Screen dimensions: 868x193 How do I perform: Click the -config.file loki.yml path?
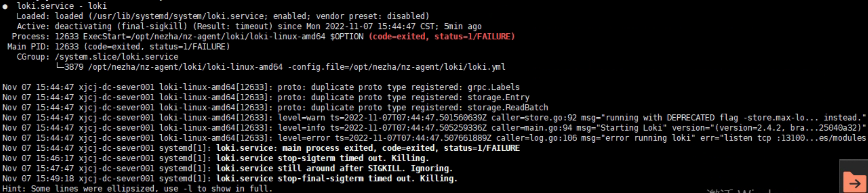396,67
